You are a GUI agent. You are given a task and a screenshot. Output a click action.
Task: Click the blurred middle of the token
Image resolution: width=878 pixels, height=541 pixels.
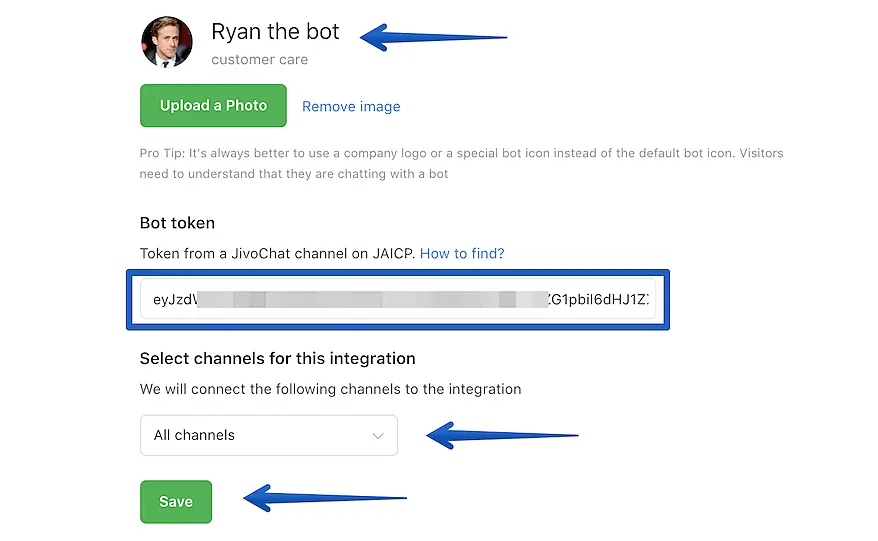(370, 299)
